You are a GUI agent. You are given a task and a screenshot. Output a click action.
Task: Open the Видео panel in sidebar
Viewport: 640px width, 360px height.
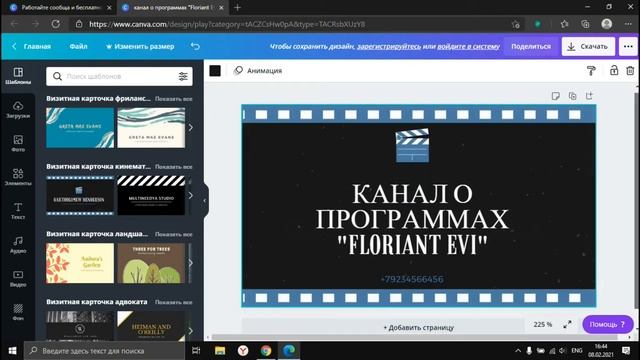click(x=18, y=278)
